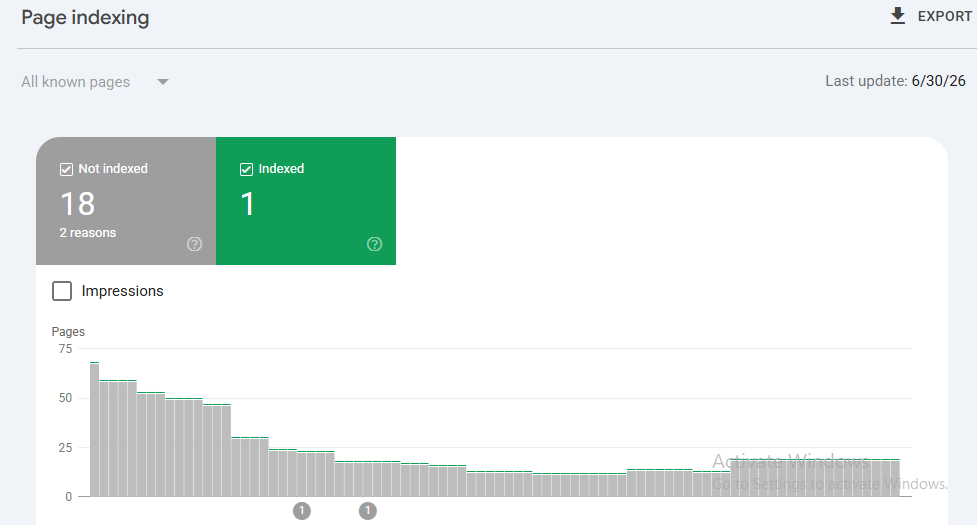Click the Impressions label text

(x=122, y=291)
